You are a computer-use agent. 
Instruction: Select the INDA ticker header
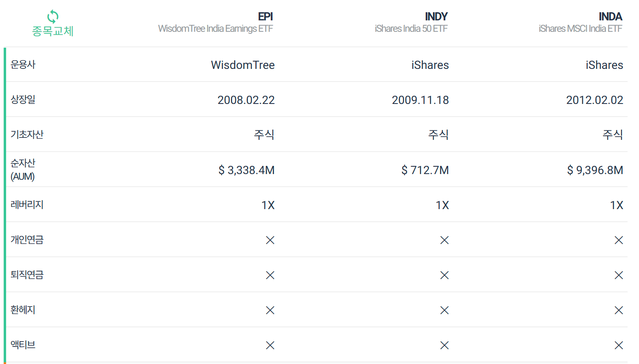click(x=610, y=17)
